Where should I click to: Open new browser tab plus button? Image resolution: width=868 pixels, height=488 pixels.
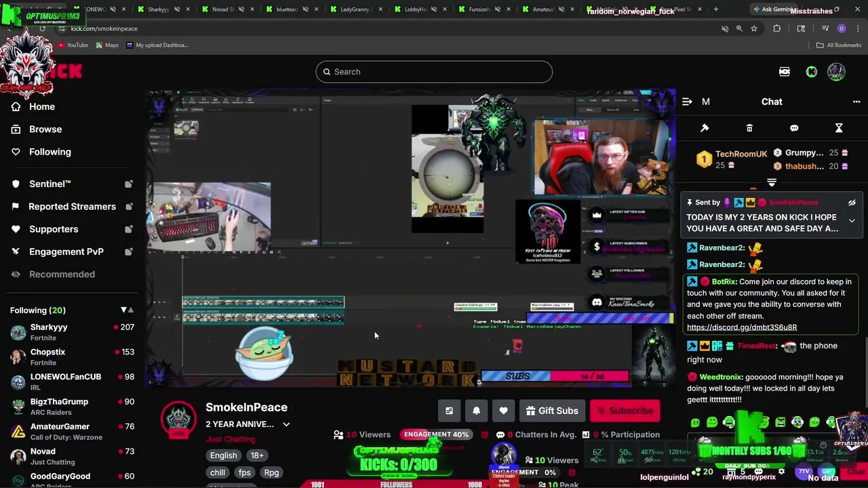(x=715, y=9)
